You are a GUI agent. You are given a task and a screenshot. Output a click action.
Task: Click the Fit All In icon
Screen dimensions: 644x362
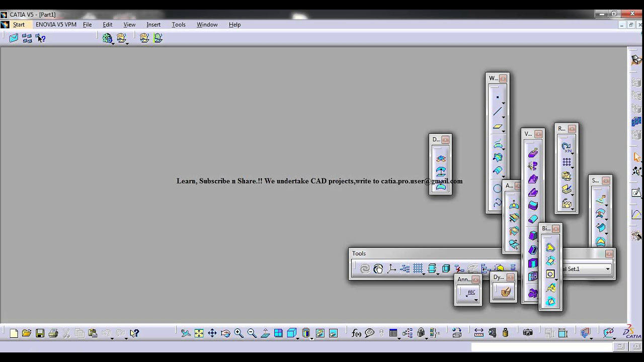click(198, 333)
